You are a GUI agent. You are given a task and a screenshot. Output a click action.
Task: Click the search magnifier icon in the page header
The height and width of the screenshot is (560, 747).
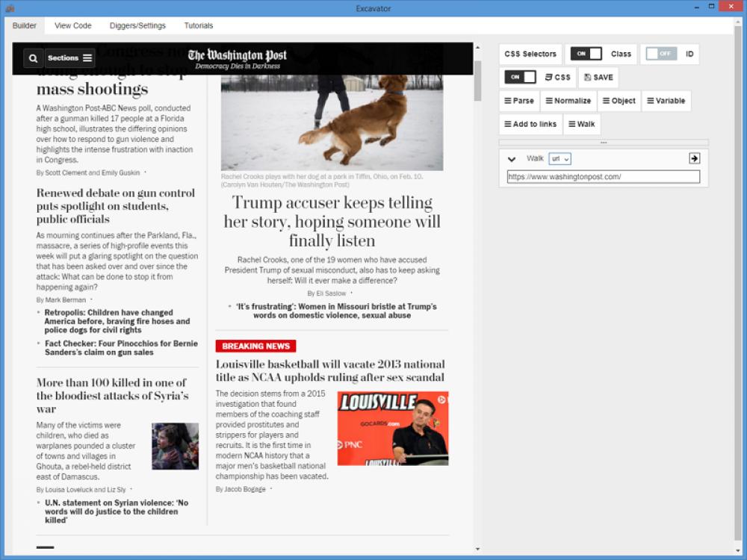34,58
